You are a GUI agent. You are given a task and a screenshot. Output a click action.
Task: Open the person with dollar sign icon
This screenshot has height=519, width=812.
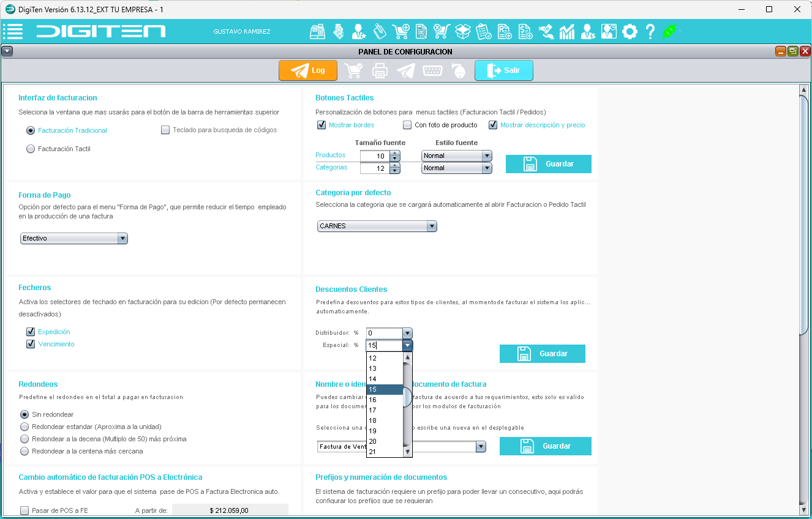click(588, 31)
